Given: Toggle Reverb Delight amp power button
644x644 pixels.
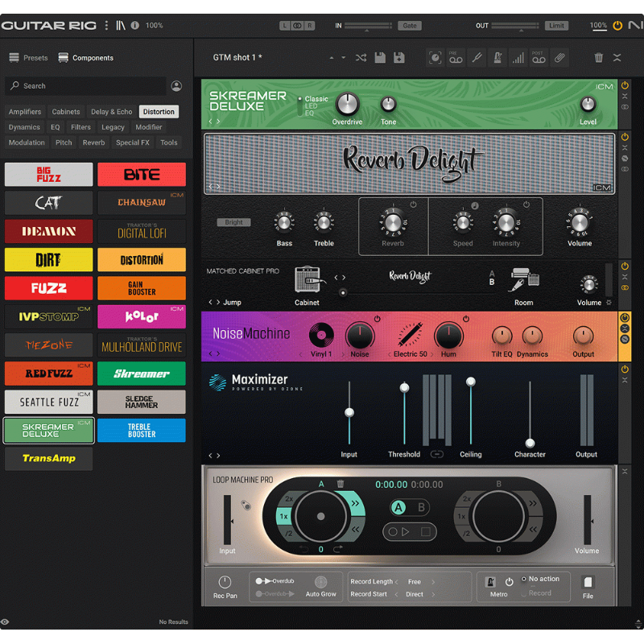Looking at the screenshot, I should coord(625,137).
